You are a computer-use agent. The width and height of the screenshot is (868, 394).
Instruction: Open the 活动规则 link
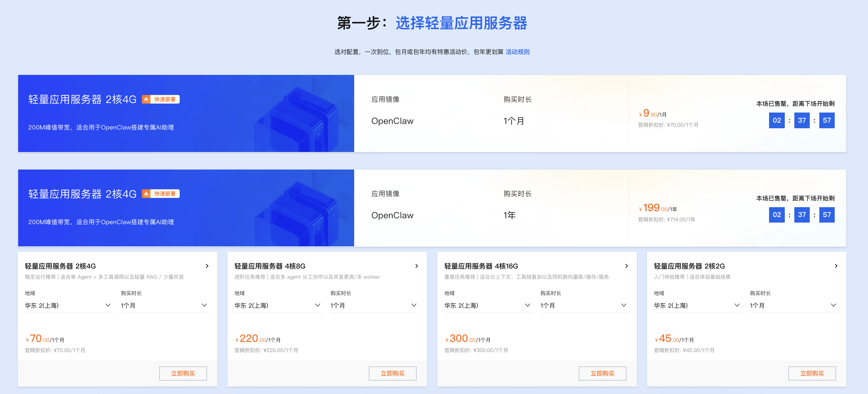point(517,52)
